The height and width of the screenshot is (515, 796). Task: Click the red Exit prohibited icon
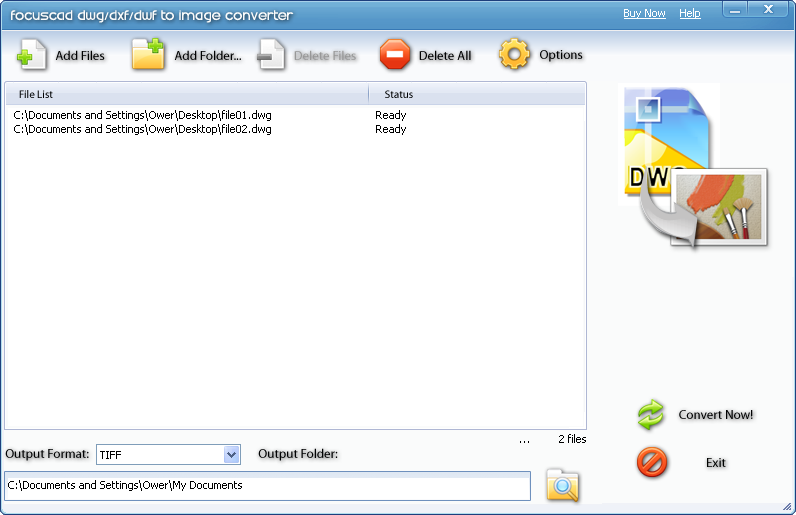point(652,462)
